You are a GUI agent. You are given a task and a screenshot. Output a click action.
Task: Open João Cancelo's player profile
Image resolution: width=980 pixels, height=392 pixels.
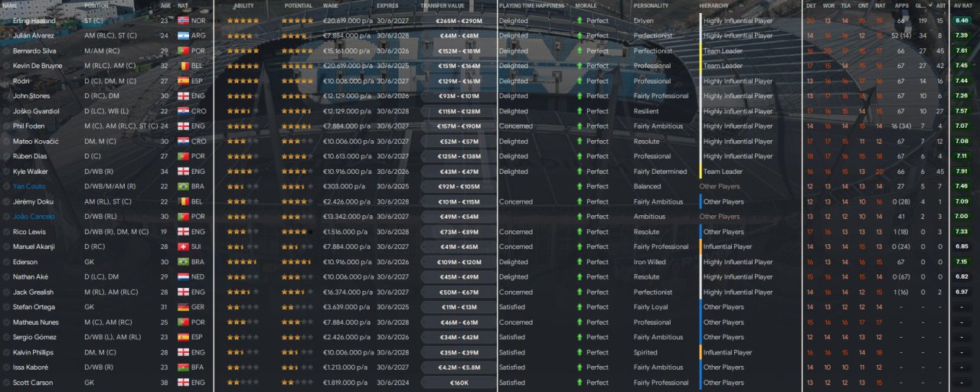[34, 217]
